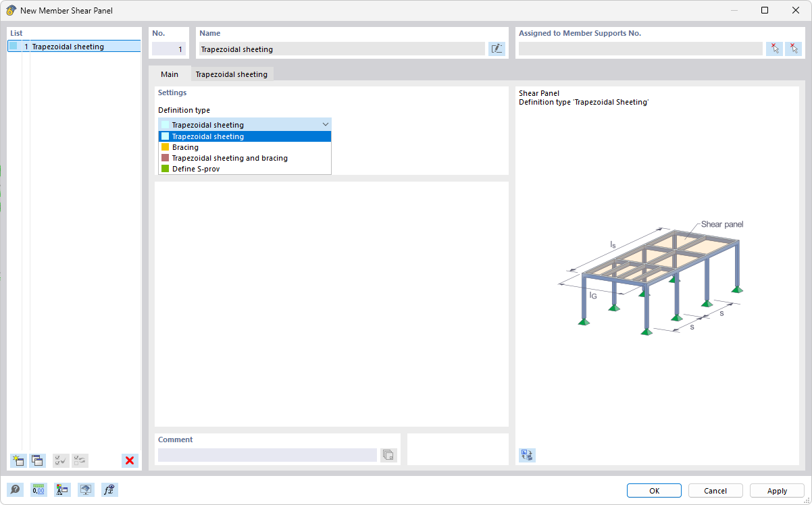Open the Definition type dropdown
This screenshot has width=812, height=505.
coord(326,124)
